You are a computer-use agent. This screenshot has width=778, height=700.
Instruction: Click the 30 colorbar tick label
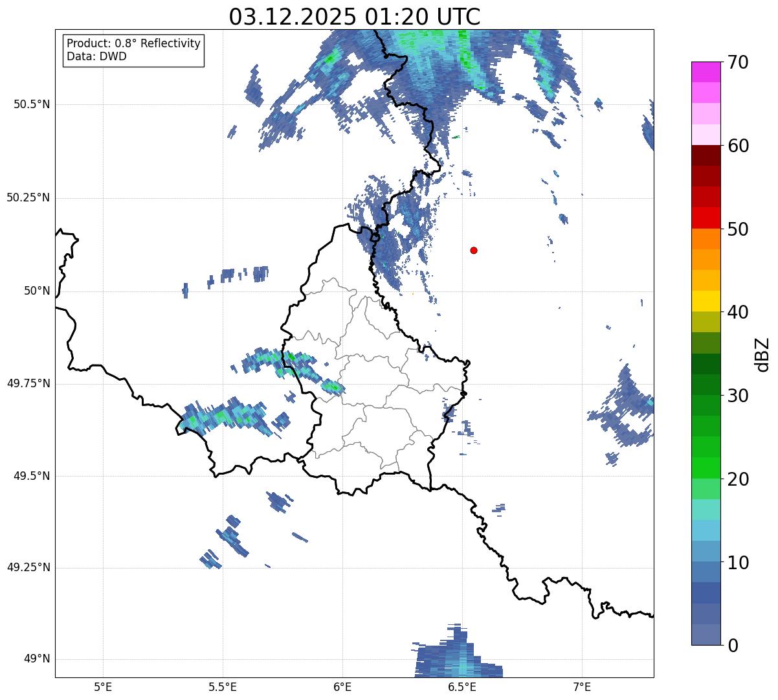point(738,396)
